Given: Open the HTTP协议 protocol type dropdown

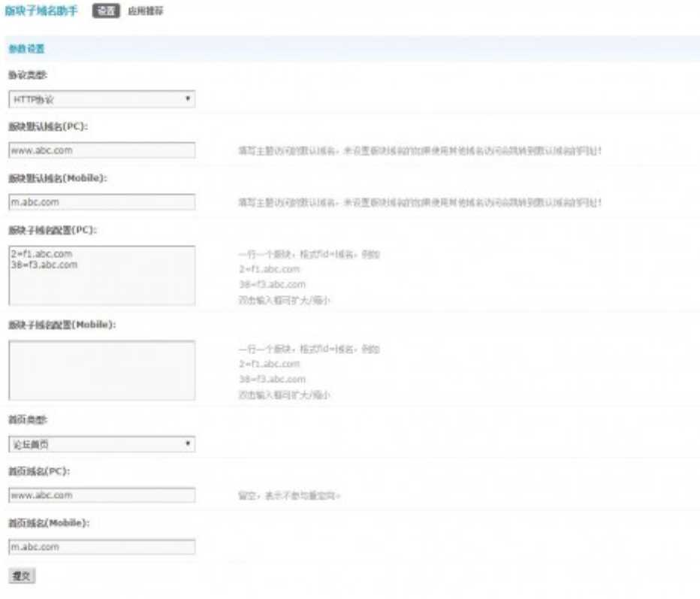Looking at the screenshot, I should tap(102, 99).
